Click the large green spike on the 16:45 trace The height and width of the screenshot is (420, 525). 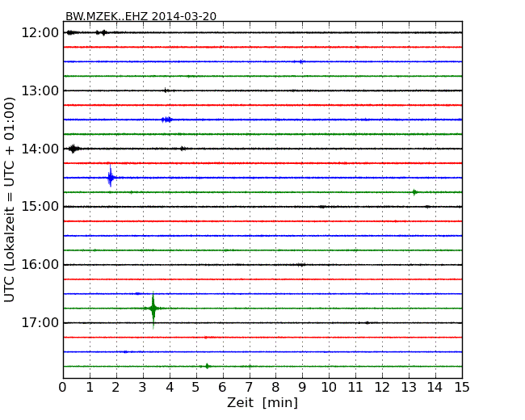tap(153, 308)
